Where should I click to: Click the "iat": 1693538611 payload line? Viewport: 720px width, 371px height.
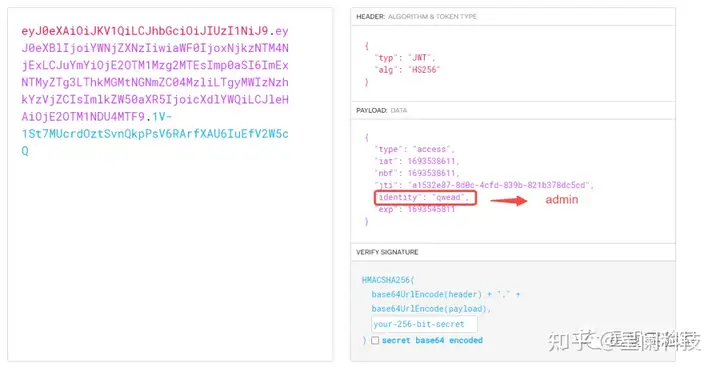[x=417, y=161]
